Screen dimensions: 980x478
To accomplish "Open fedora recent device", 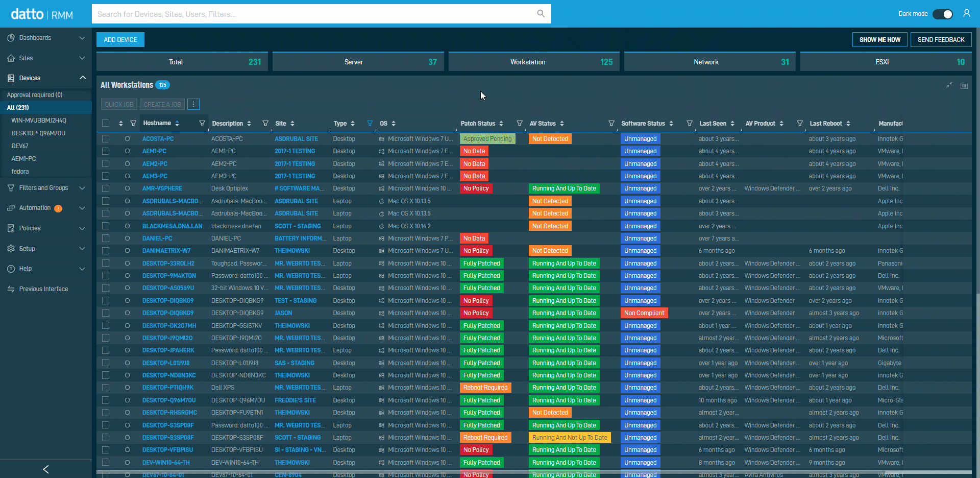I will (x=20, y=172).
